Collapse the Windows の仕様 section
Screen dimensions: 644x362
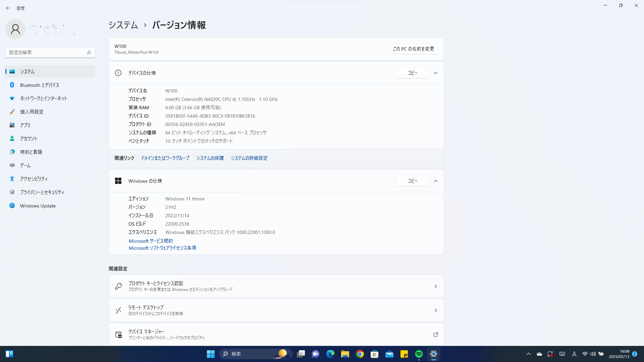pyautogui.click(x=436, y=181)
